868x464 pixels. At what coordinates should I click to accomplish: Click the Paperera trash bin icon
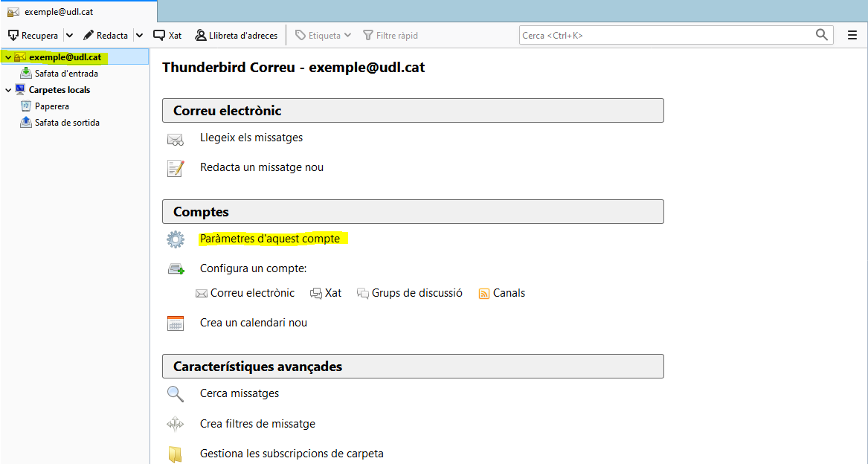pos(26,106)
